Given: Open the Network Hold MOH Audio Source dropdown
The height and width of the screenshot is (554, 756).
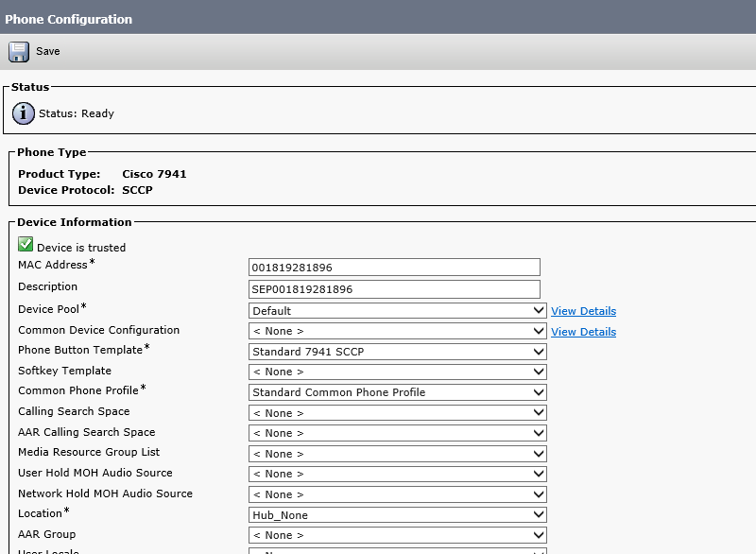Looking at the screenshot, I should pos(398,494).
